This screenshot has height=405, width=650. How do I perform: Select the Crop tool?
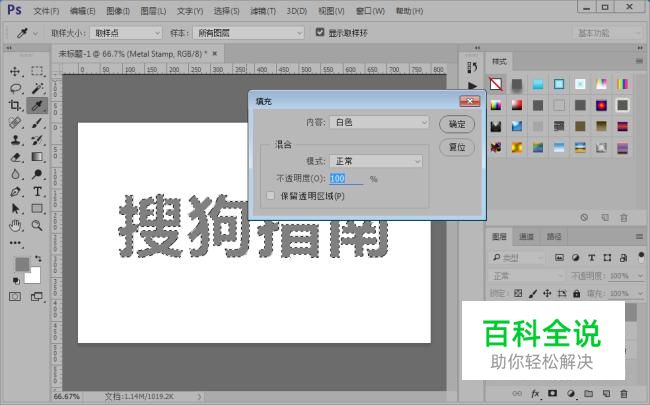[15, 106]
